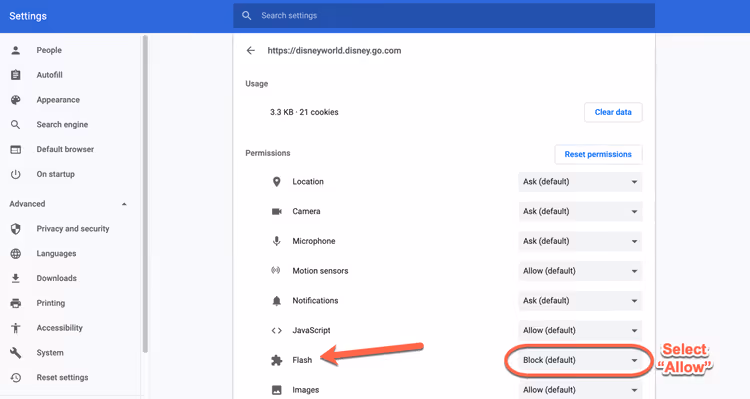Click the search magnifier icon in the settings bar
This screenshot has width=750, height=399.
246,16
